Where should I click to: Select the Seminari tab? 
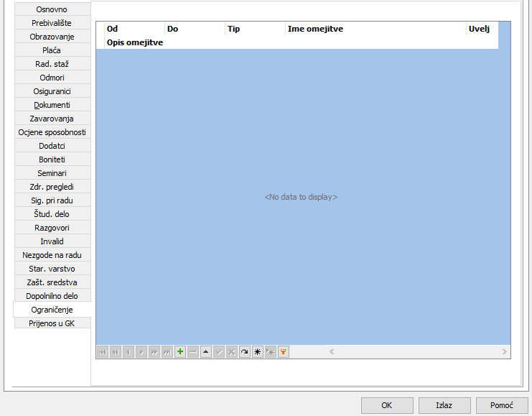52,173
